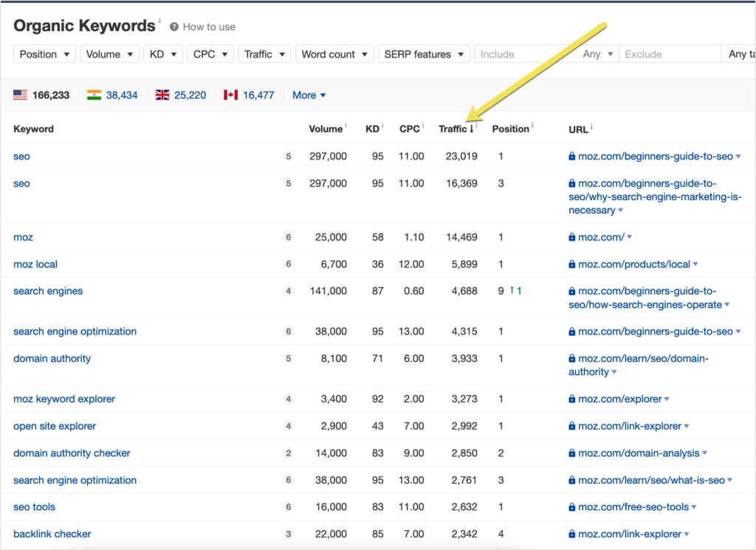Open the Traffic filter dropdown
The height and width of the screenshot is (550, 756).
coord(265,54)
